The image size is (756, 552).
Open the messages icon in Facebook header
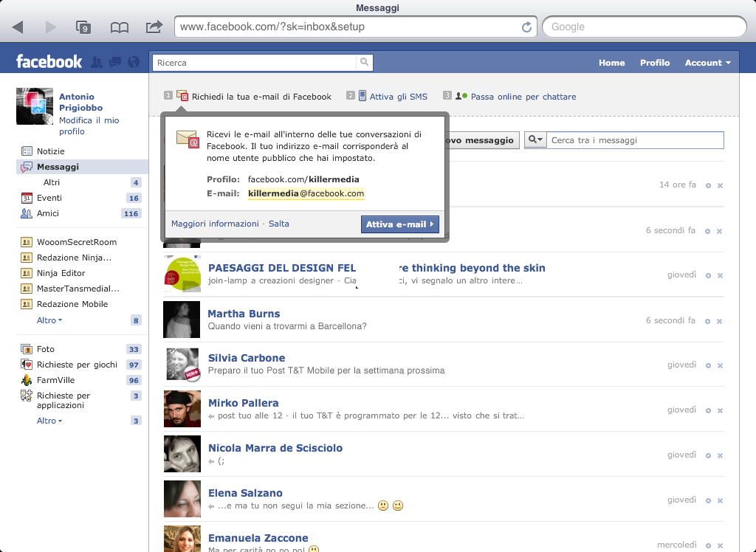[114, 63]
